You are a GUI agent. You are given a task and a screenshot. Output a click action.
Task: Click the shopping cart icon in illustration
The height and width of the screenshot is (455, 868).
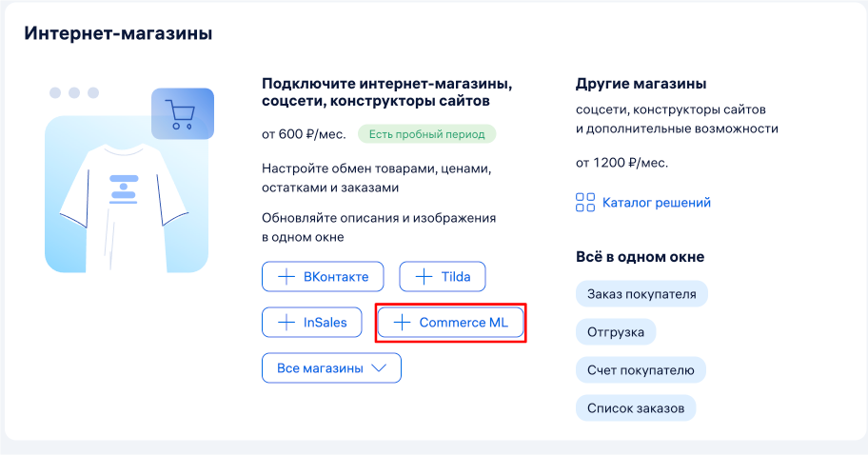(182, 115)
